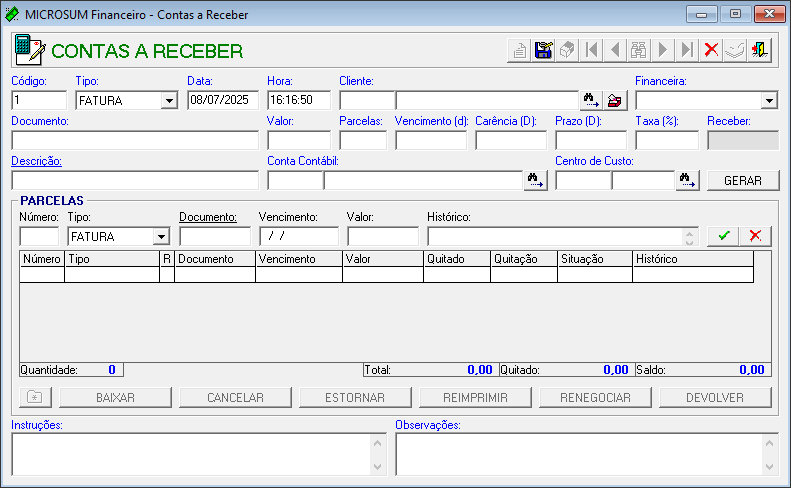
Task: Cancel parcela entry with red X
Action: 755,236
